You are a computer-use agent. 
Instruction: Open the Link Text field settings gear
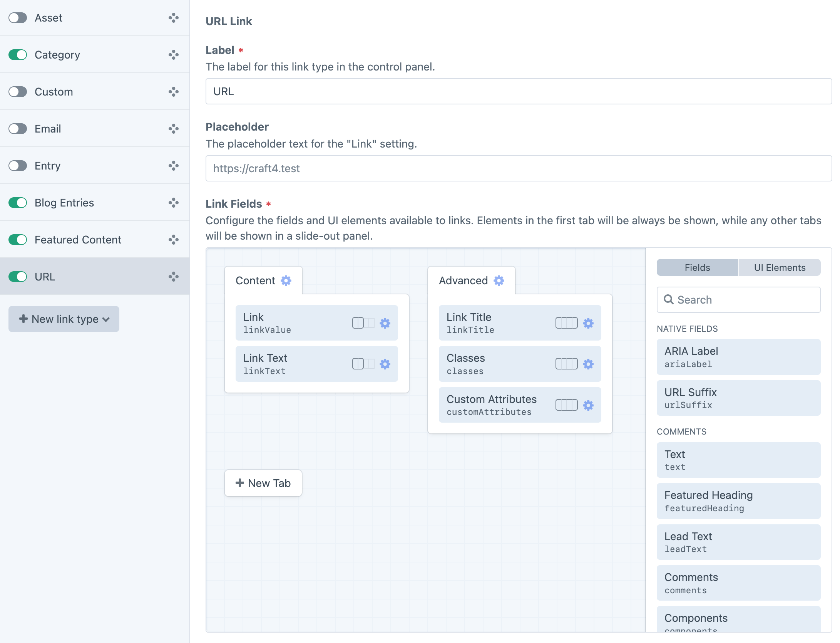tap(385, 364)
